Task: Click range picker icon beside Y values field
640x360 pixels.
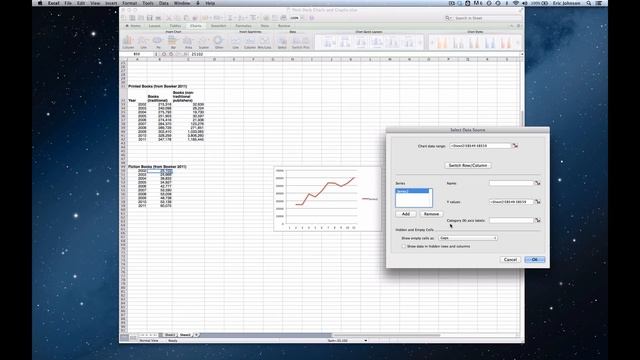Action: 538,202
